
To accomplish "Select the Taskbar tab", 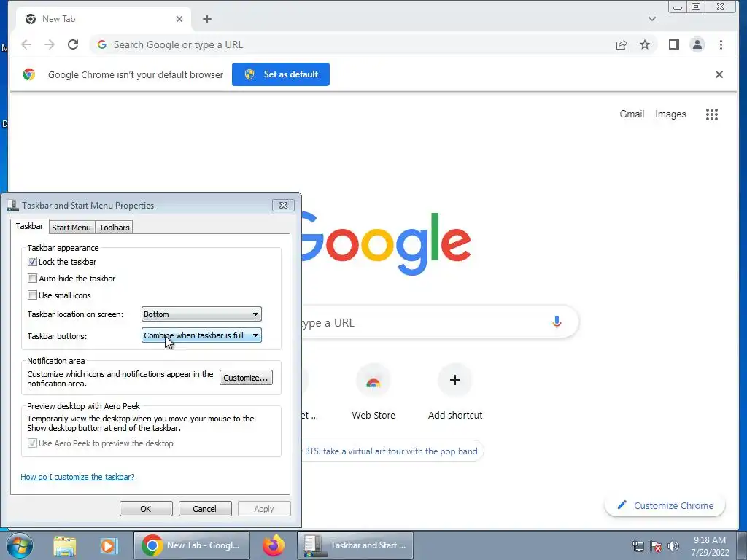I will point(29,226).
